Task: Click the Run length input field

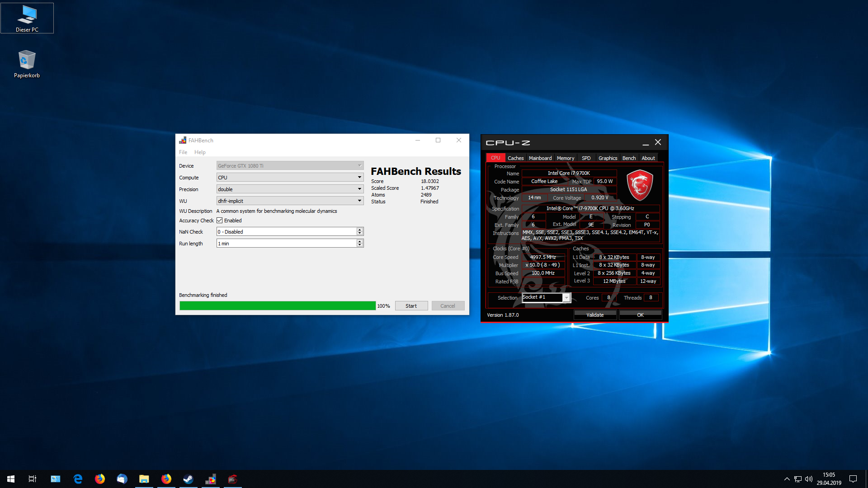Action: 286,244
